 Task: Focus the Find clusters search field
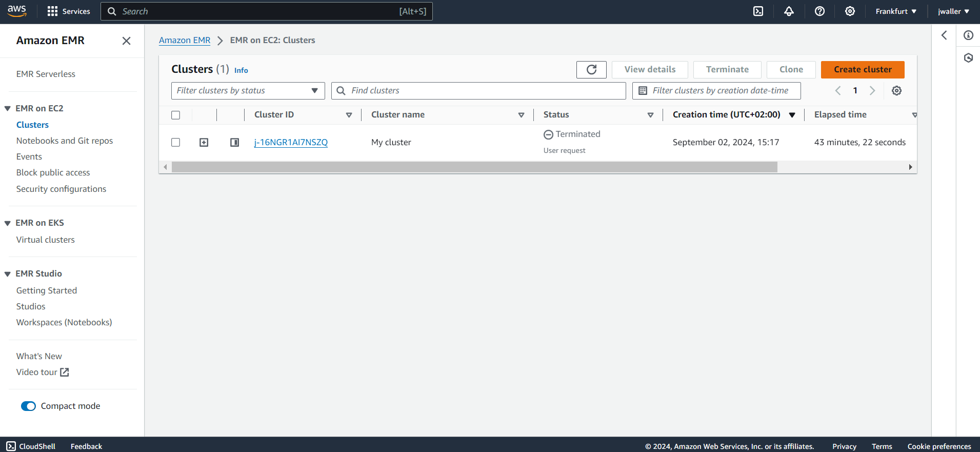(x=478, y=91)
